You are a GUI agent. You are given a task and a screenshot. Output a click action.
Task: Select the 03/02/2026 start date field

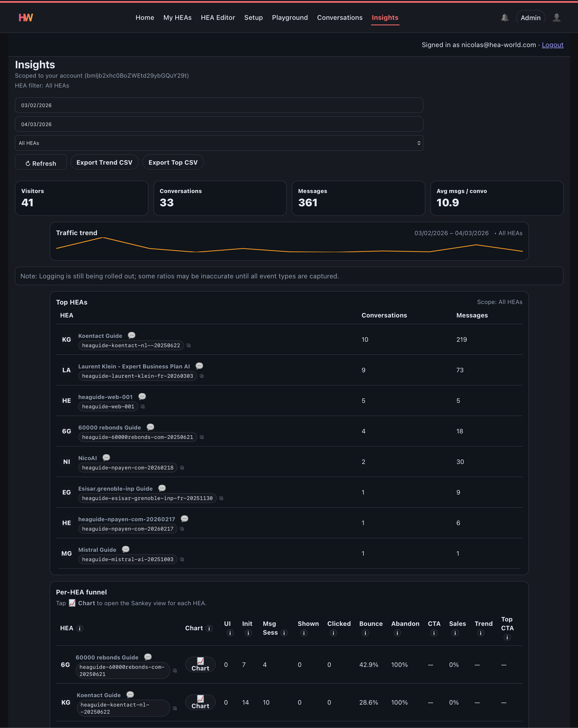pos(219,105)
